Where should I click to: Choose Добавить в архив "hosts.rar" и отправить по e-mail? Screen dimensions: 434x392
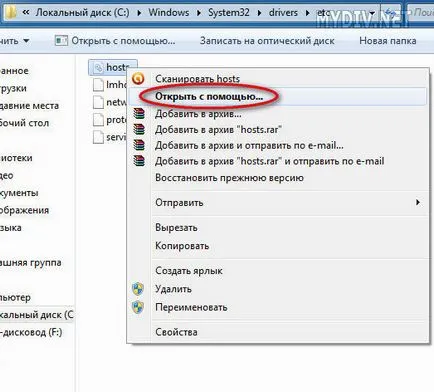pos(277,161)
